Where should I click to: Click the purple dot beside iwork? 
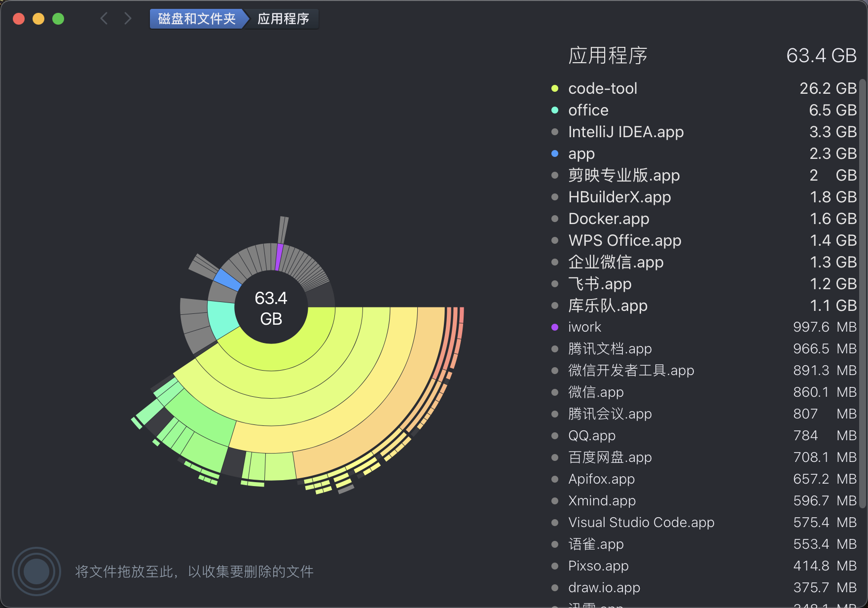tap(555, 327)
